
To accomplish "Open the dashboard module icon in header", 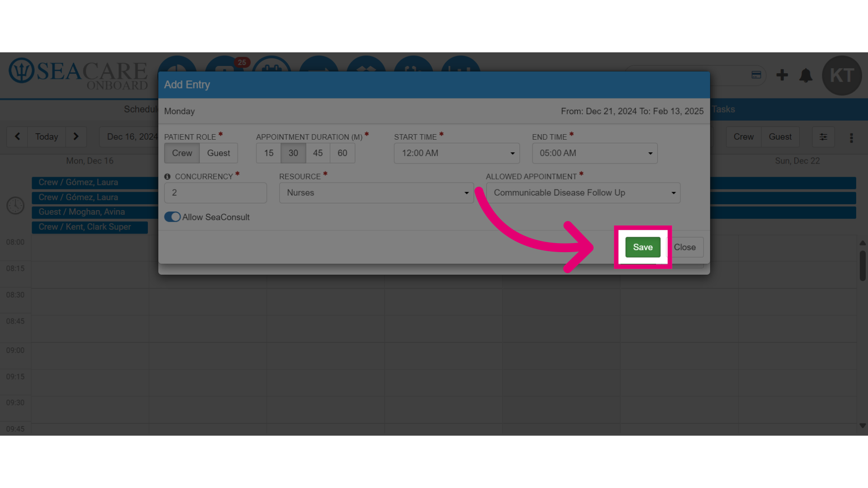I will pos(177,64).
